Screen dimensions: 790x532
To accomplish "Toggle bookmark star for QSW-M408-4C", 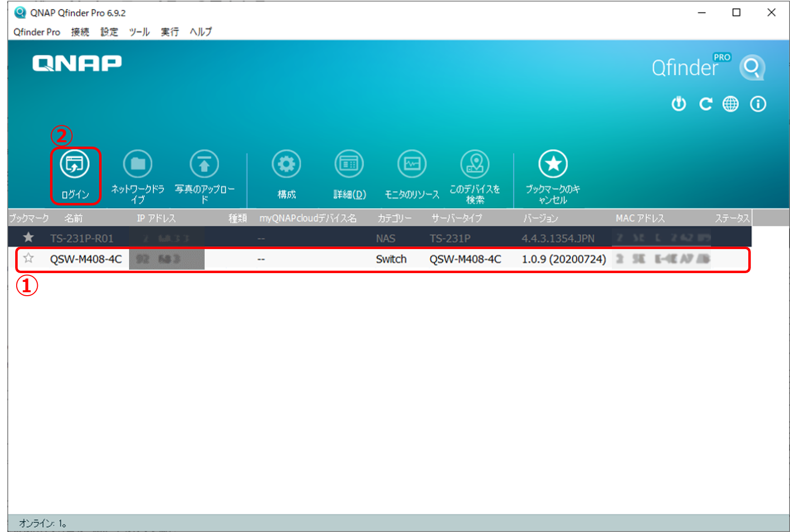I will click(x=28, y=258).
